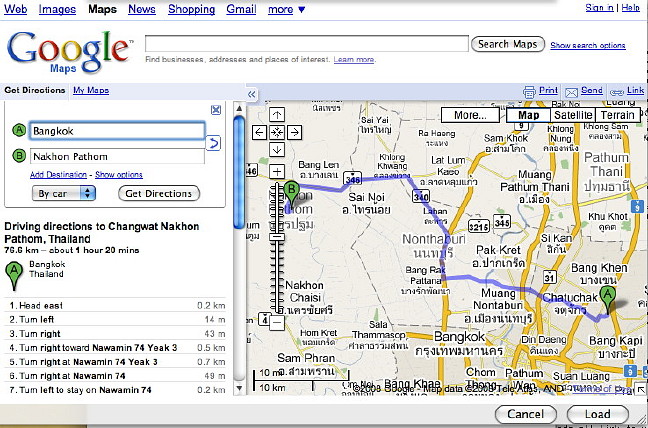Click the printer icon
The width and height of the screenshot is (648, 428).
[x=529, y=91]
